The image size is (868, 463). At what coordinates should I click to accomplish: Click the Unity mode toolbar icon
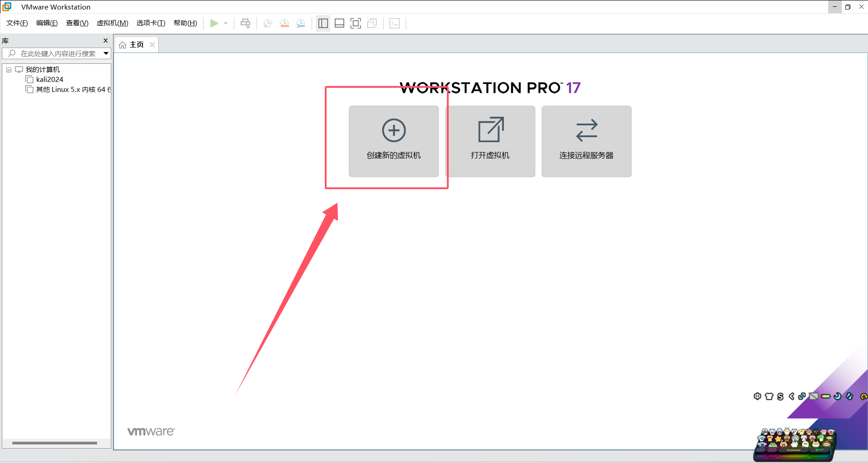click(x=372, y=23)
